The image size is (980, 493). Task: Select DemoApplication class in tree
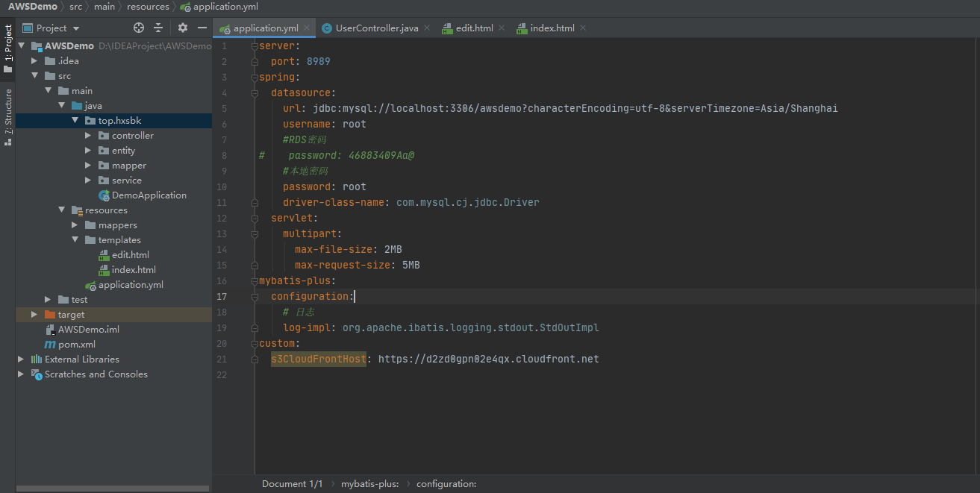tap(149, 195)
